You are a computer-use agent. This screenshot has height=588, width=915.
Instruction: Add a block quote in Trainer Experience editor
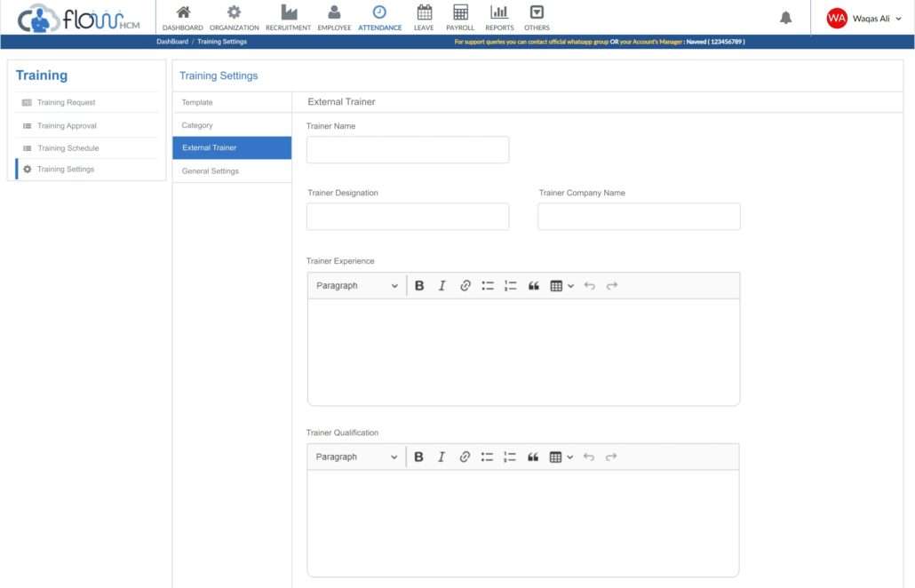[533, 285]
